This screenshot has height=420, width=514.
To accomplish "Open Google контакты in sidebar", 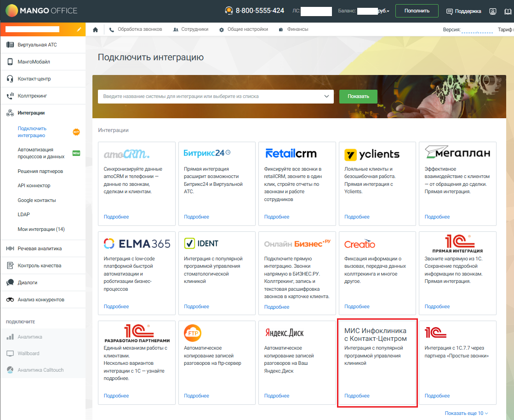I will (x=37, y=200).
